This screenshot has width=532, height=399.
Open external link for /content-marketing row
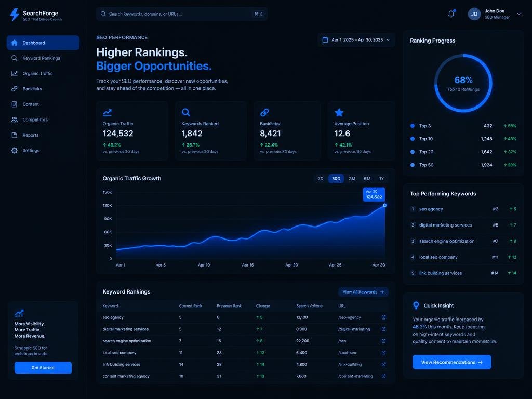[384, 376]
